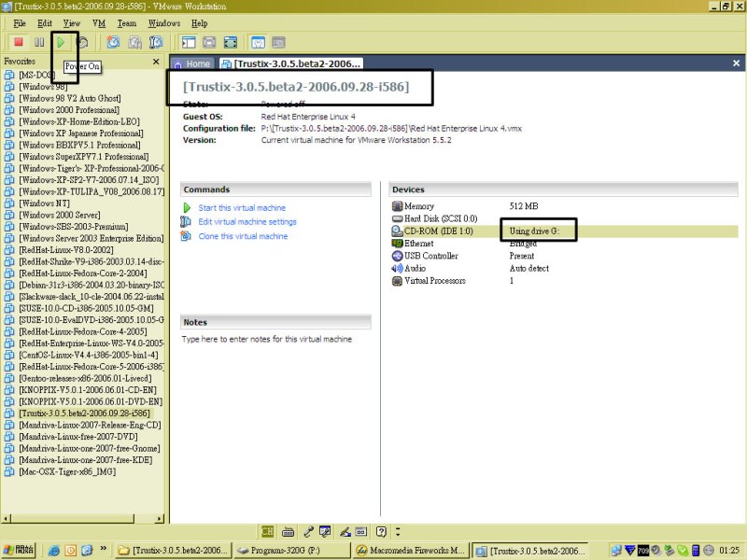This screenshot has height=560, width=747.
Task: Click Start this virtual machine link
Action: [x=242, y=208]
